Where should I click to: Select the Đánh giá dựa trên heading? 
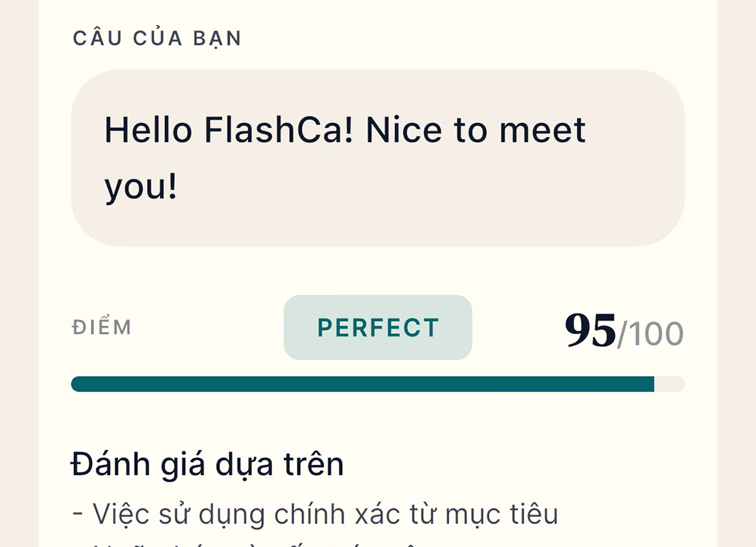click(x=207, y=462)
